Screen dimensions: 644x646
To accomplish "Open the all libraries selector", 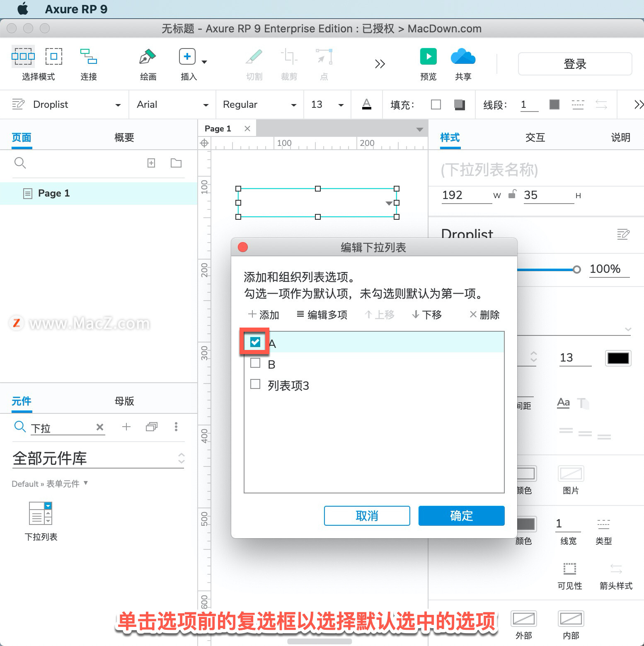I will pyautogui.click(x=98, y=459).
